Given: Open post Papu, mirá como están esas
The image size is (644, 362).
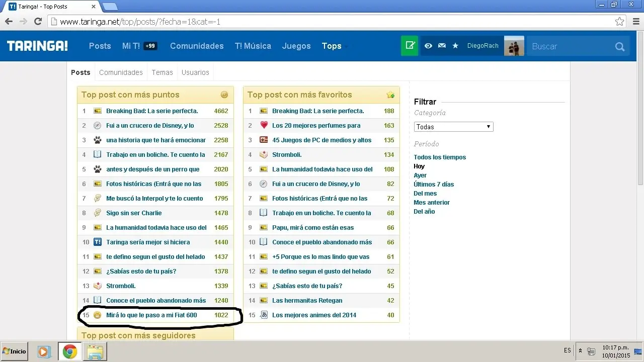Looking at the screenshot, I should point(313,228).
